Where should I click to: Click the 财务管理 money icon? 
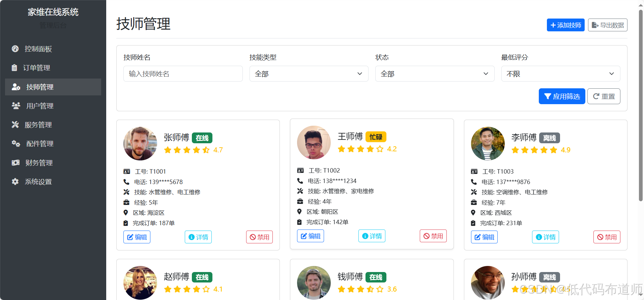coord(16,163)
